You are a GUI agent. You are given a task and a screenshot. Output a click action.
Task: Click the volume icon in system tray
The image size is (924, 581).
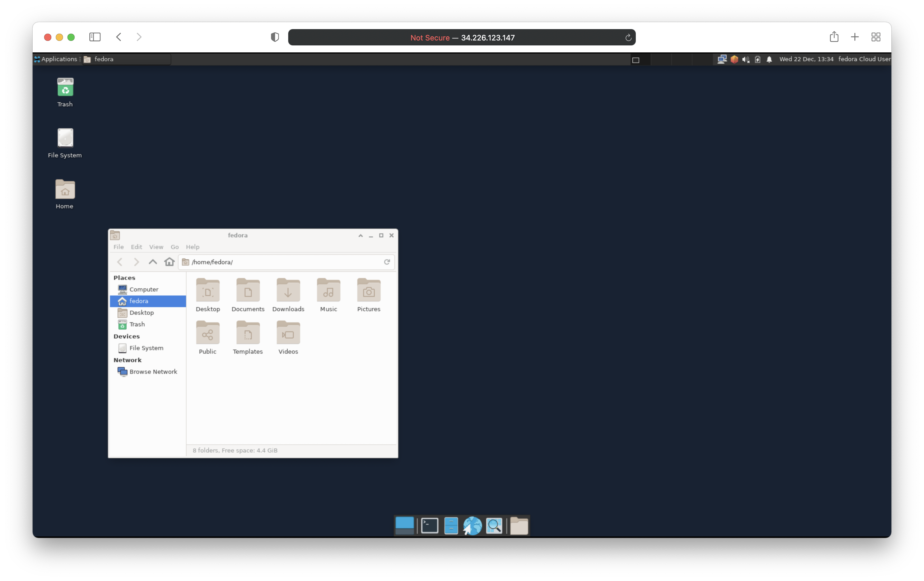point(746,59)
